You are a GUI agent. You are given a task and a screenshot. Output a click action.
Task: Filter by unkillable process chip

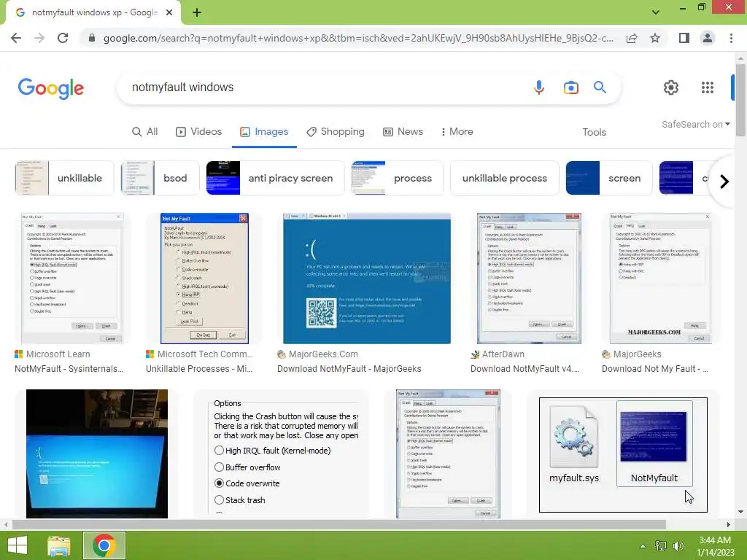[x=505, y=178]
